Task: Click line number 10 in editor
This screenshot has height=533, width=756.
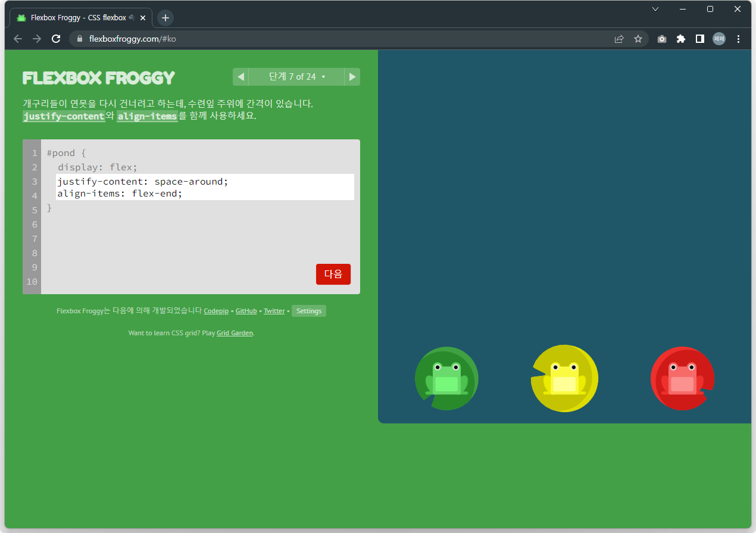Action: [32, 282]
